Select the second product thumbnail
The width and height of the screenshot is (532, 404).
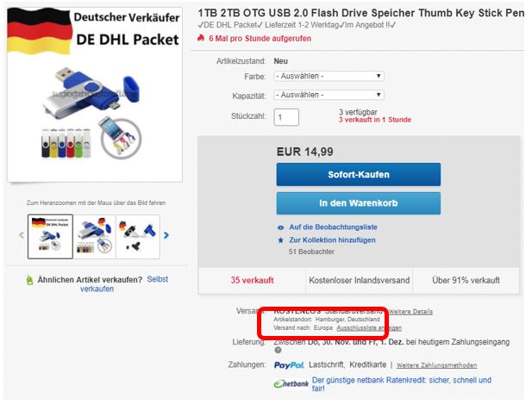pyautogui.click(x=95, y=237)
